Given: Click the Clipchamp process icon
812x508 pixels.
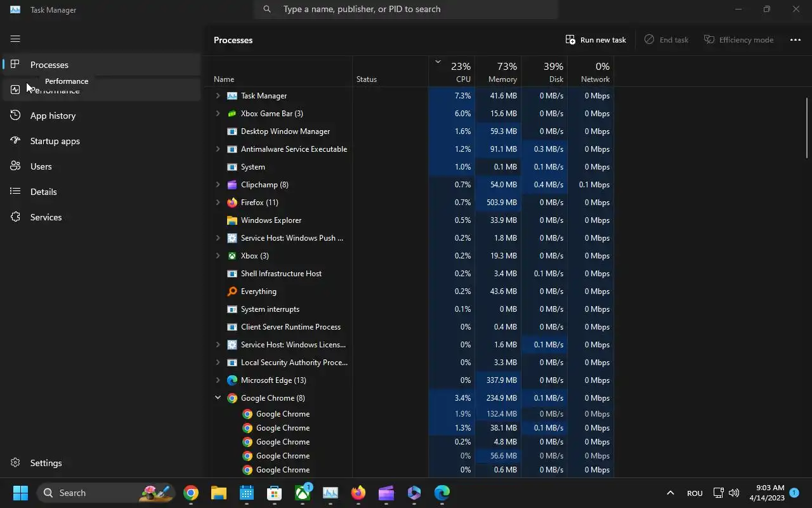Looking at the screenshot, I should [x=232, y=185].
